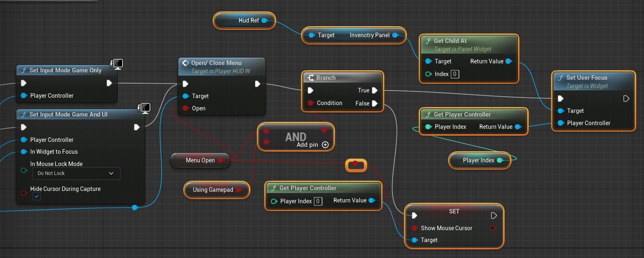Screen dimensions: 644x258
Task: Edit the Index value on Get Child At
Action: coord(455,74)
